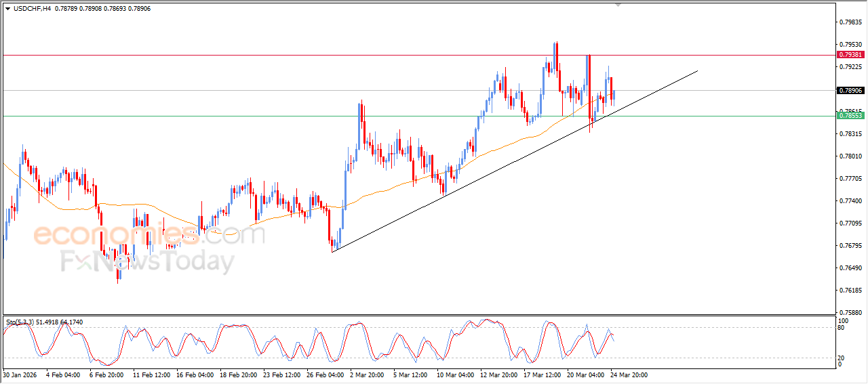Select the red 0.79381 price label
Viewport: 868px width, 384px height.
click(x=850, y=55)
